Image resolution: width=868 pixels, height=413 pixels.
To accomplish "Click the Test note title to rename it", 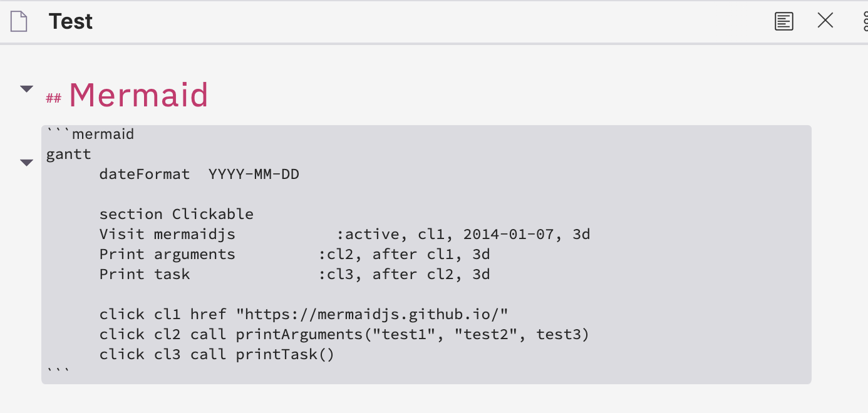I will pos(71,21).
